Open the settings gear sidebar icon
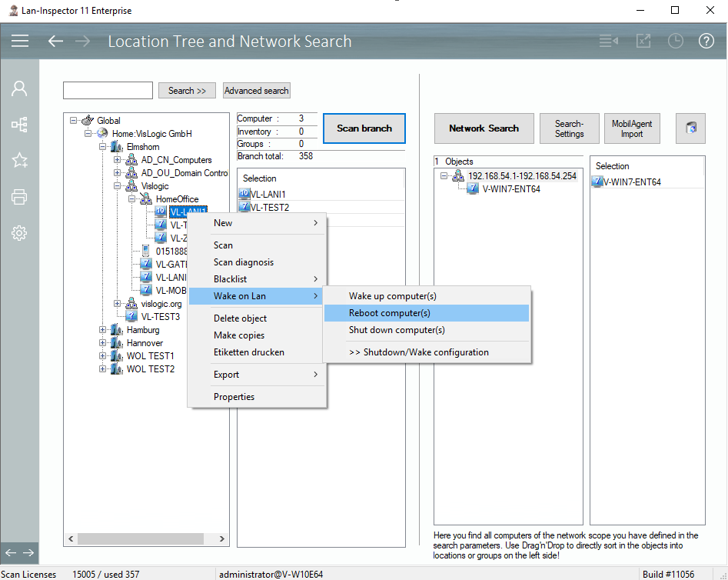This screenshot has width=728, height=580. pyautogui.click(x=20, y=233)
